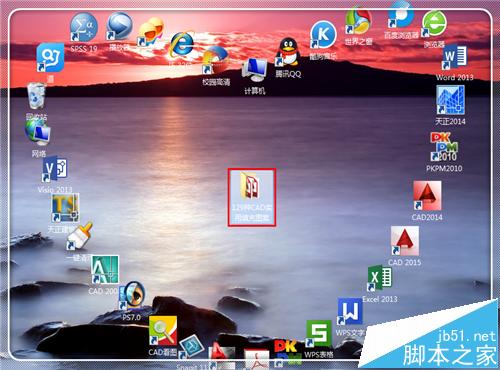Image resolution: width=500 pixels, height=370 pixels.
Task: Open the WPS文字 shortcut
Action: tap(349, 312)
